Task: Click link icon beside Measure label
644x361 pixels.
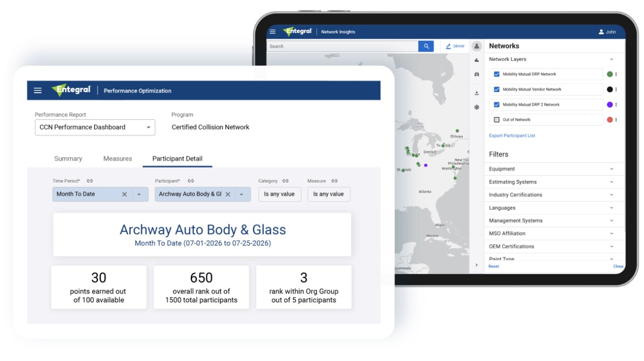Action: pos(335,181)
